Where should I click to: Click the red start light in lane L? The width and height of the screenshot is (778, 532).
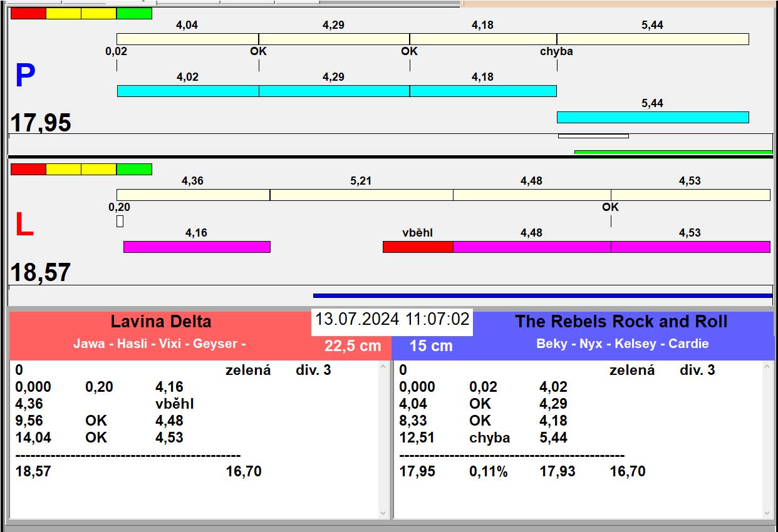tap(28, 169)
